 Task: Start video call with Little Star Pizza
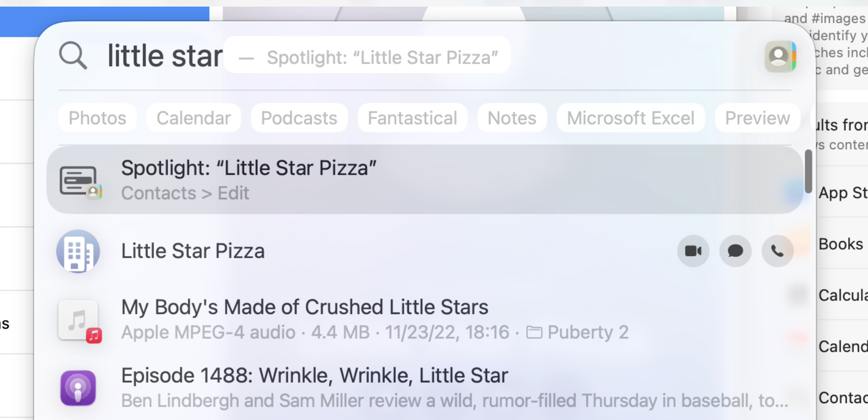pyautogui.click(x=693, y=251)
